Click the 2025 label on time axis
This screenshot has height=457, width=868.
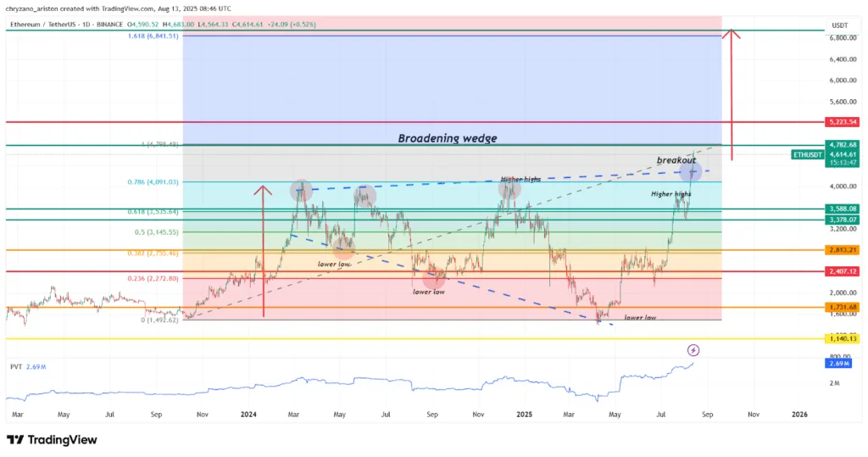tap(524, 415)
